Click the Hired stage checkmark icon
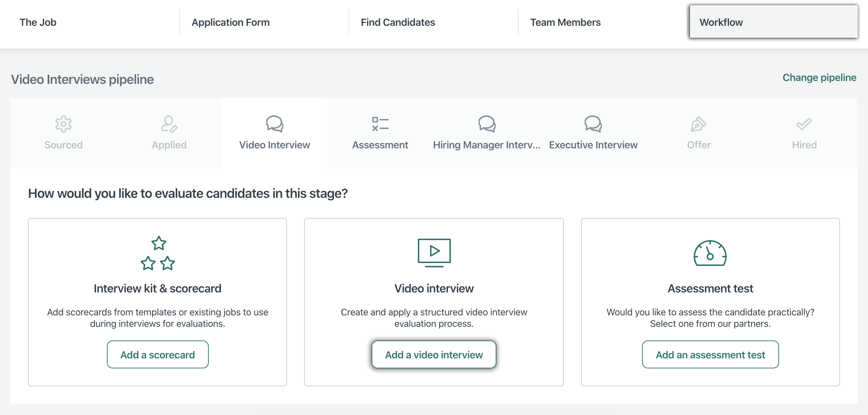This screenshot has height=415, width=868. pos(804,124)
